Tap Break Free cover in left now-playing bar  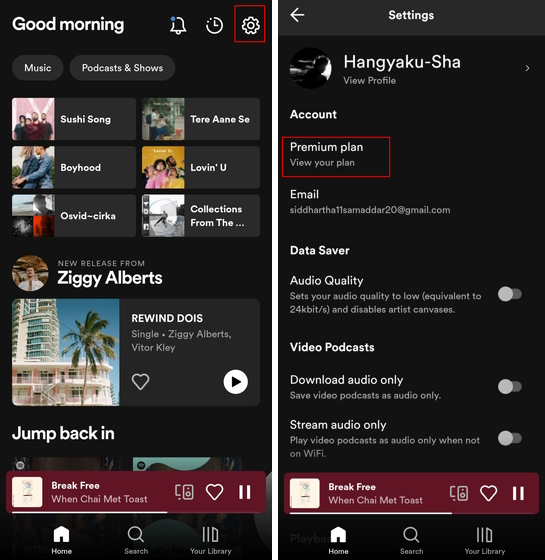tap(27, 492)
